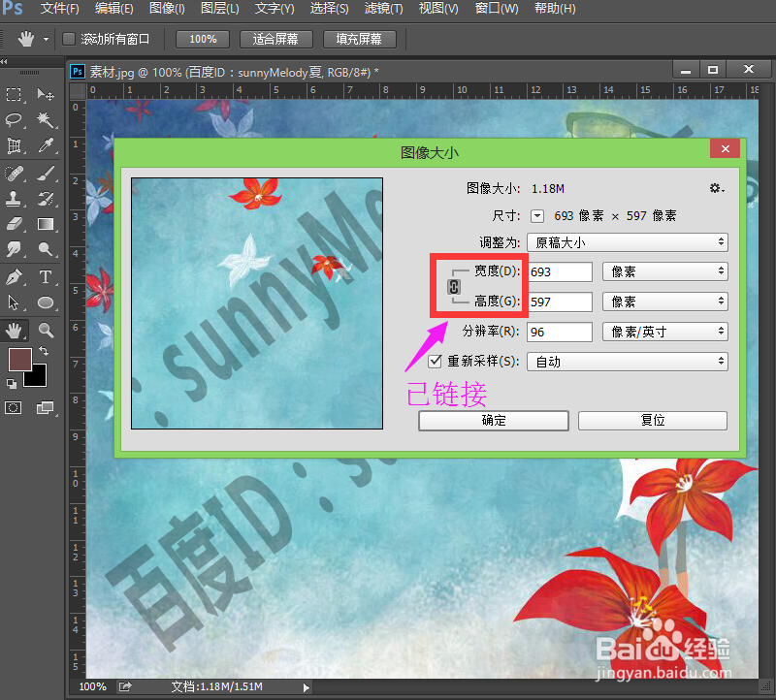Select the Brush tool
This screenshot has height=700, width=776.
[46, 174]
